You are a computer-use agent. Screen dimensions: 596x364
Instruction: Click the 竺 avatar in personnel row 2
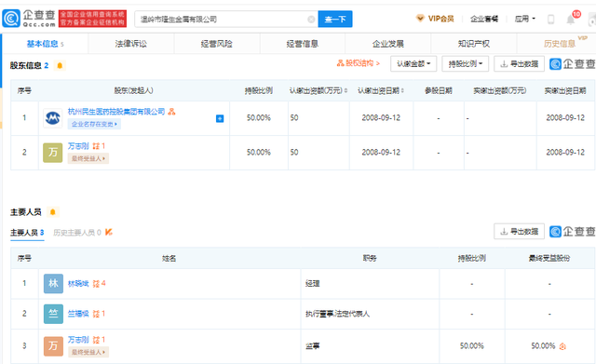coord(53,314)
